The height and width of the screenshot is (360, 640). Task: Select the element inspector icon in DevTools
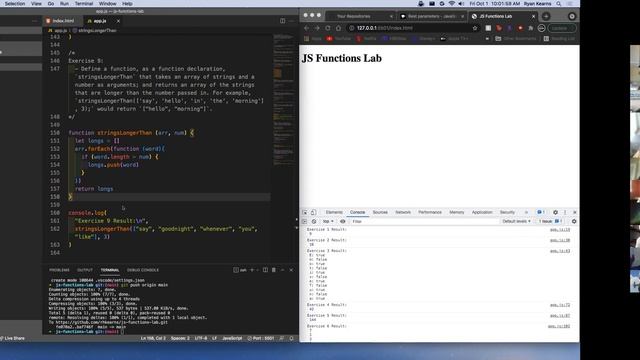coord(305,212)
